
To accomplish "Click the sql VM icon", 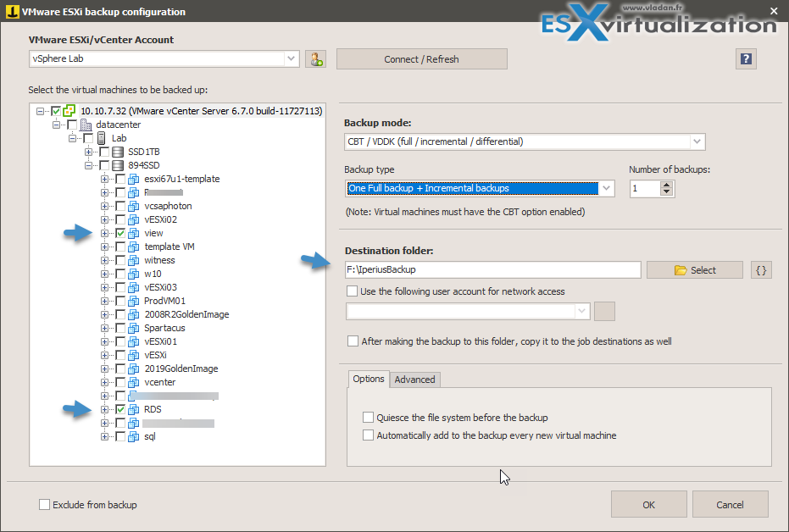I will pyautogui.click(x=133, y=437).
